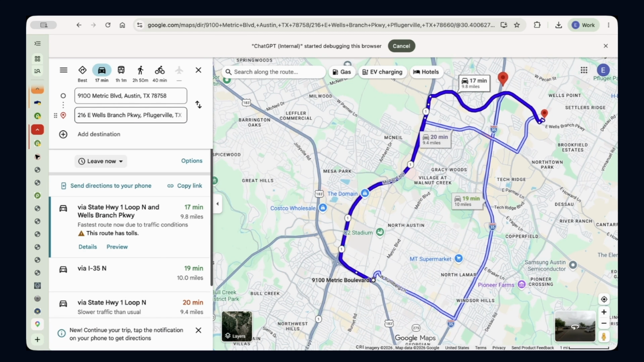The width and height of the screenshot is (644, 362).
Task: Reload the page in browser
Action: (108, 25)
